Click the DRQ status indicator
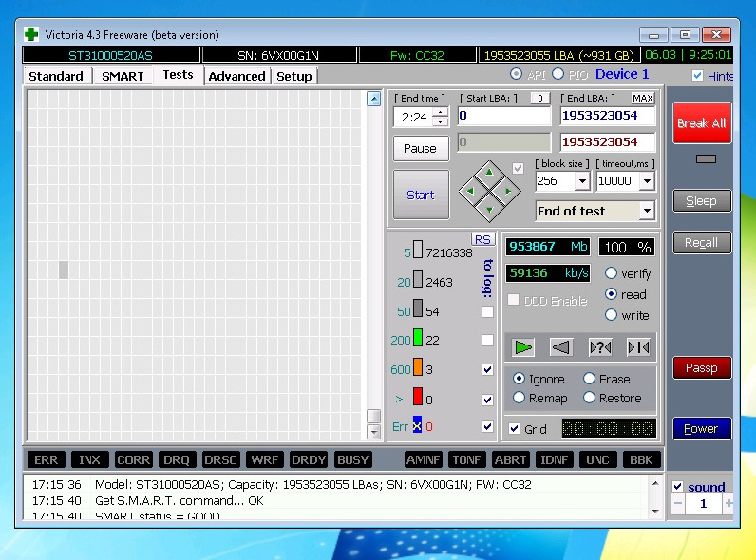Viewport: 756px width, 560px height. pos(177,459)
